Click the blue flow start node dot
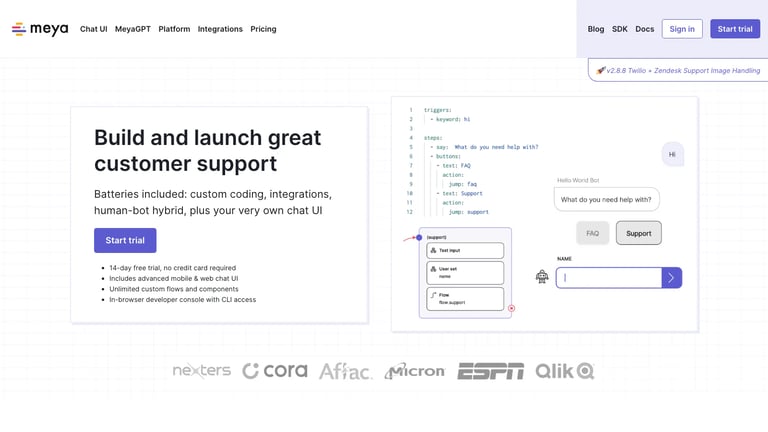Image resolution: width=768 pixels, height=432 pixels. click(419, 238)
